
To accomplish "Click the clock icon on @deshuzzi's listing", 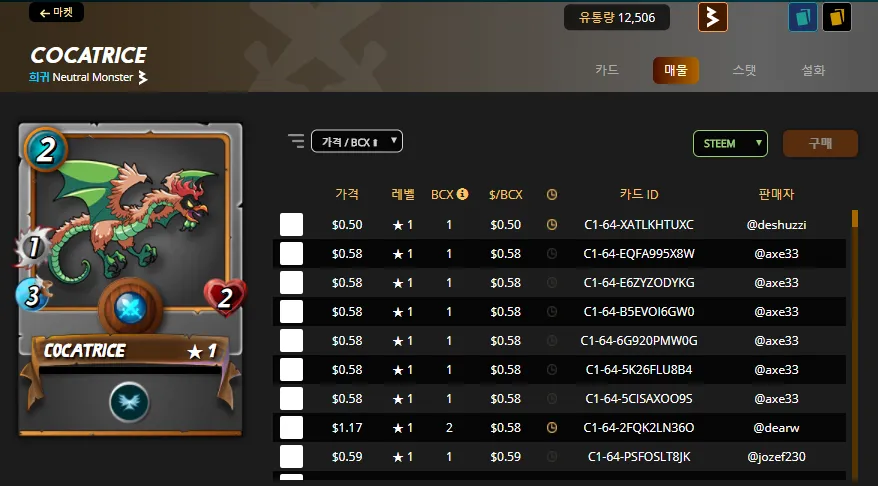I will [552, 225].
